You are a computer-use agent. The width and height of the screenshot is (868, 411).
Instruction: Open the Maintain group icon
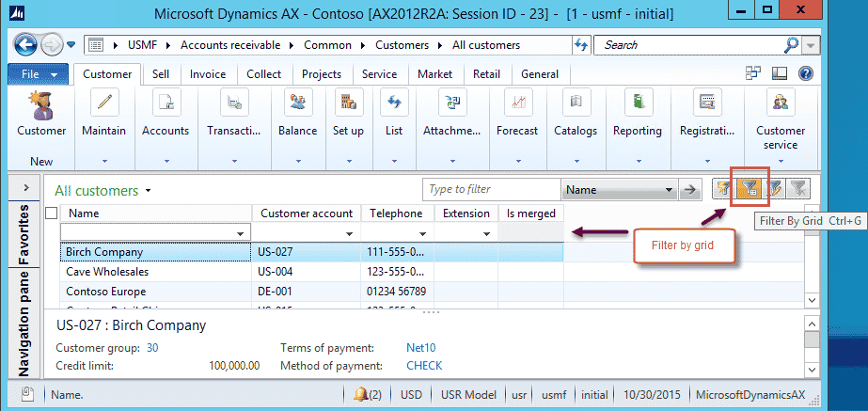(x=104, y=102)
